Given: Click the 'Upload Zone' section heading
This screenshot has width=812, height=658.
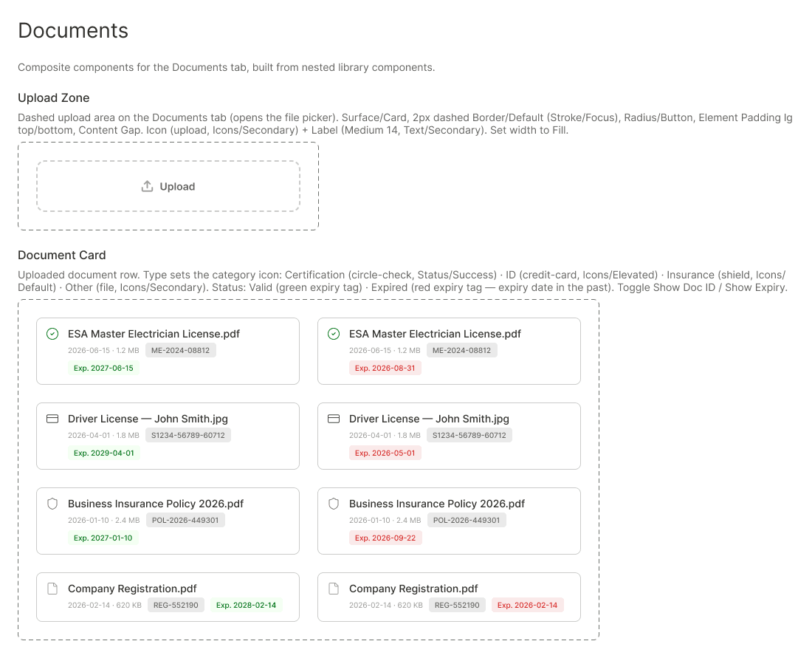Looking at the screenshot, I should 54,98.
